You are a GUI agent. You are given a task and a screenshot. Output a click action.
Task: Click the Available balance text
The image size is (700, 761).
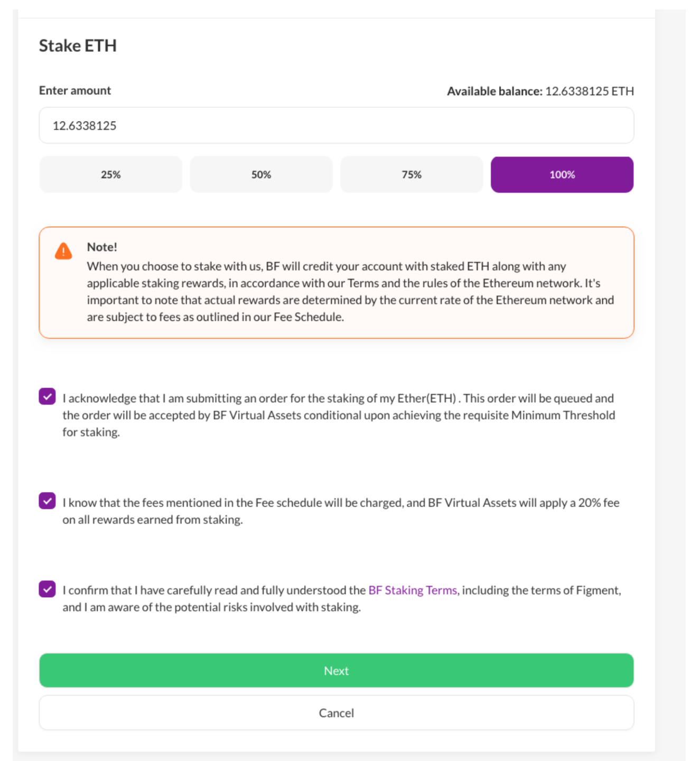pyautogui.click(x=540, y=91)
